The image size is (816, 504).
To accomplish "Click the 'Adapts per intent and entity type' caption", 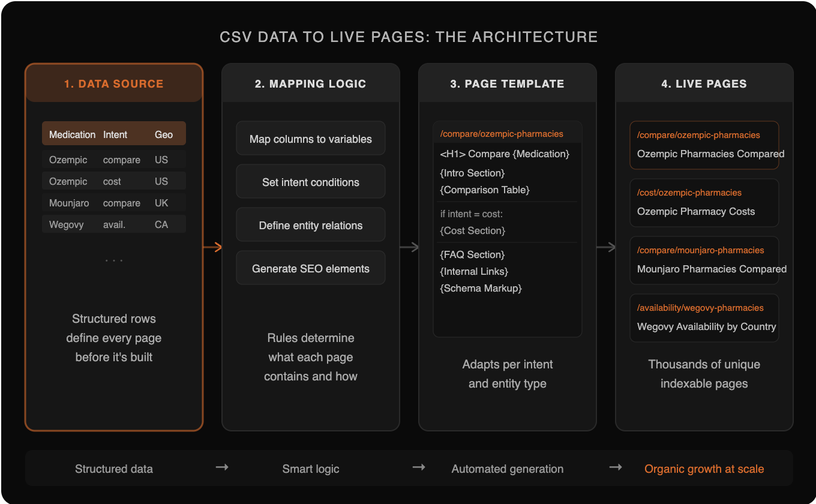I will [x=508, y=374].
